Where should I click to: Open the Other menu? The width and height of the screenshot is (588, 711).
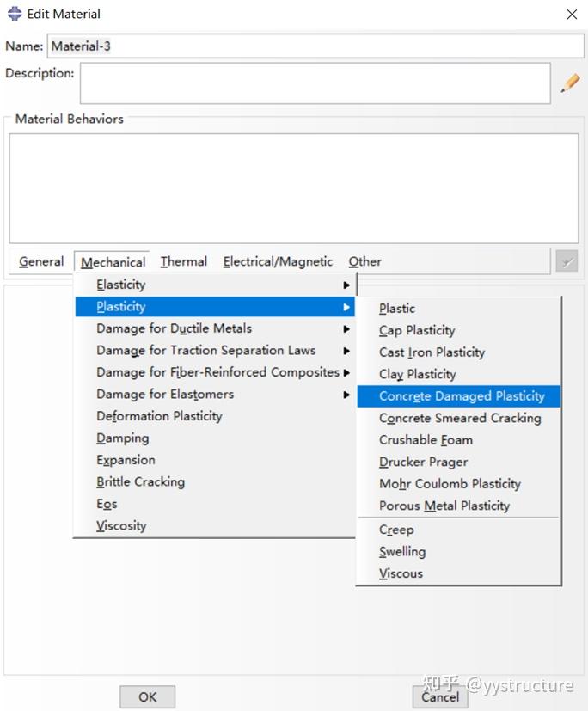tap(364, 262)
